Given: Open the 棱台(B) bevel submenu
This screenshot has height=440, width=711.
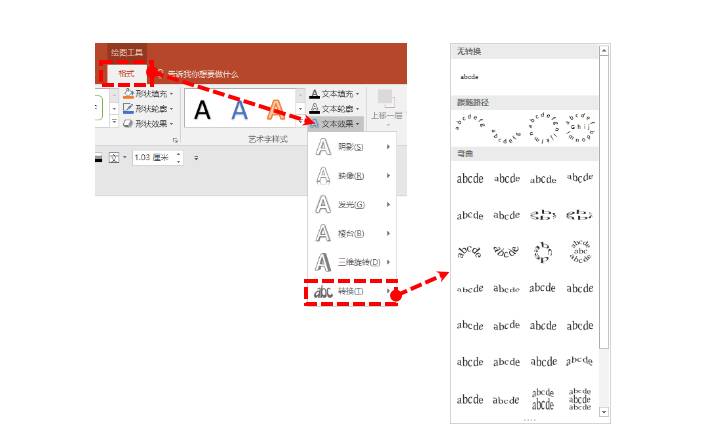Looking at the screenshot, I should click(352, 234).
